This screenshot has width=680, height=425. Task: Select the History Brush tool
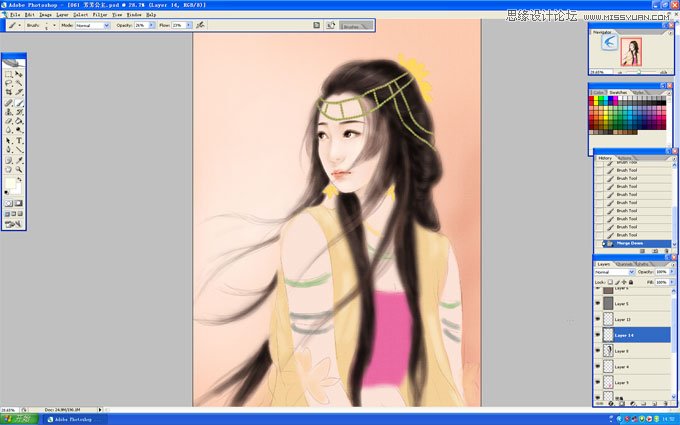click(19, 112)
